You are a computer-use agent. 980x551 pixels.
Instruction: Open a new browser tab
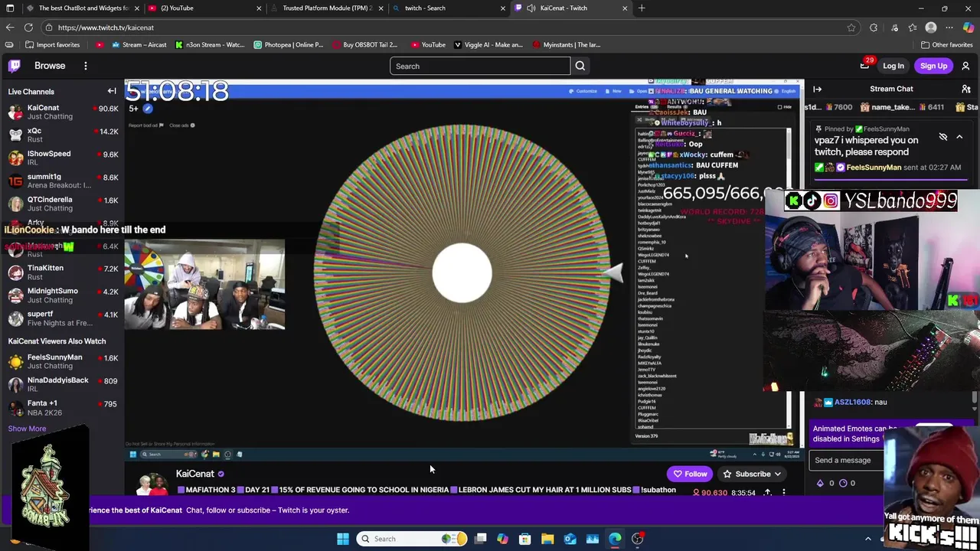tap(642, 8)
